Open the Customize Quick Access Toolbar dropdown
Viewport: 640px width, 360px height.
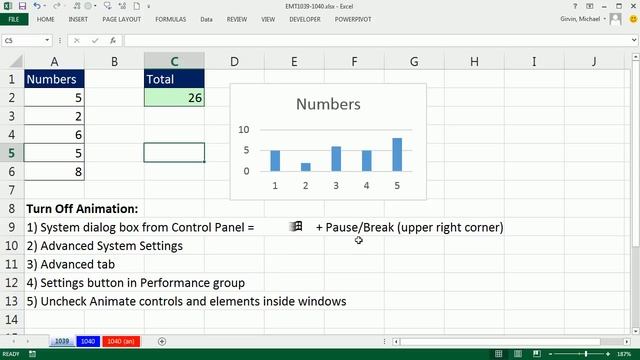(149, 6)
